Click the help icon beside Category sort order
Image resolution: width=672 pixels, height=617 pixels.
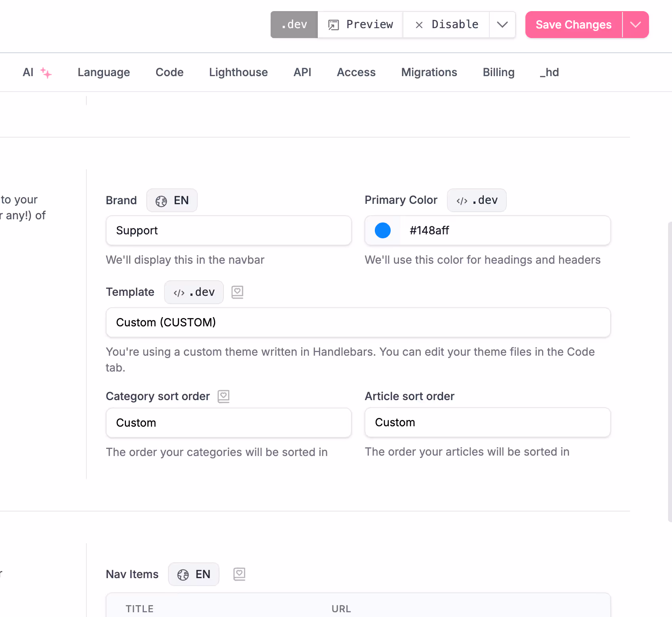coord(223,396)
